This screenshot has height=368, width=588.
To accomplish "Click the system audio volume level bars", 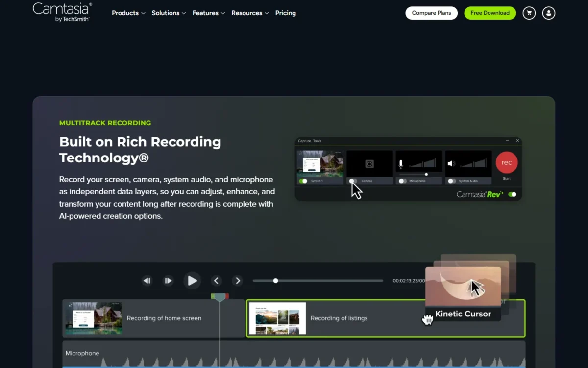I will (473, 163).
